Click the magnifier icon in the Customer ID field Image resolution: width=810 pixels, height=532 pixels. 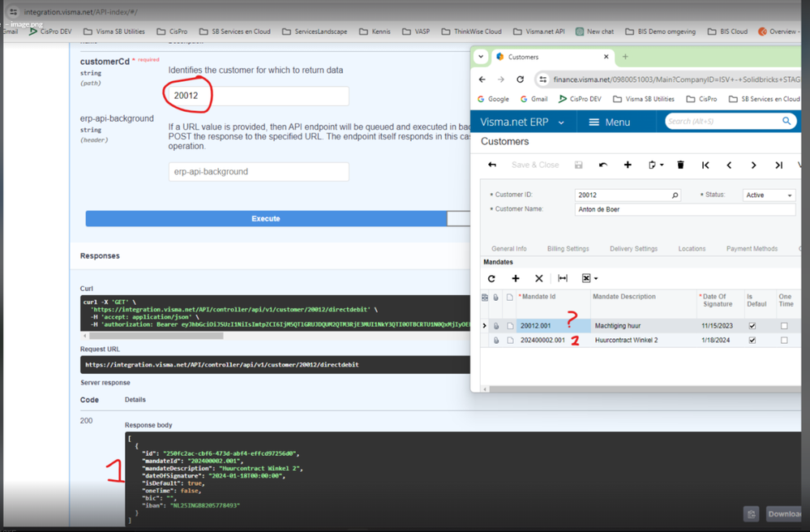click(675, 195)
